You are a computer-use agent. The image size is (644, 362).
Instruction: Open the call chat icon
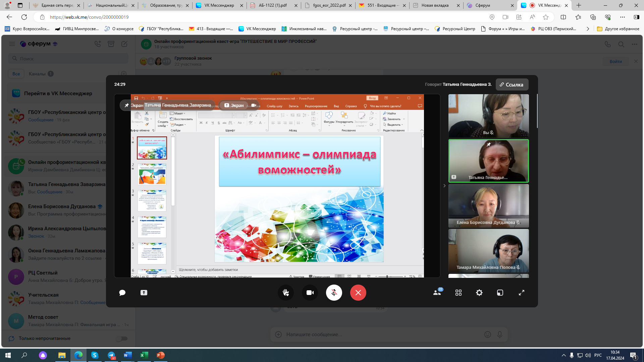click(122, 293)
